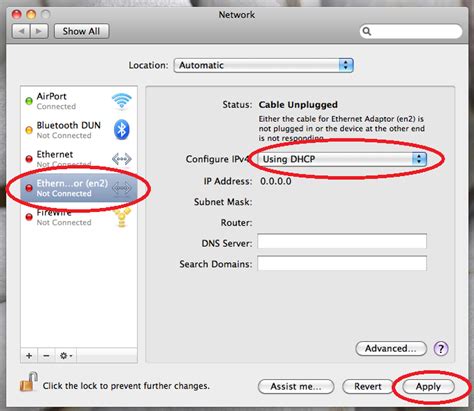Remove selected service with minus button
The height and width of the screenshot is (411, 474).
[x=46, y=356]
